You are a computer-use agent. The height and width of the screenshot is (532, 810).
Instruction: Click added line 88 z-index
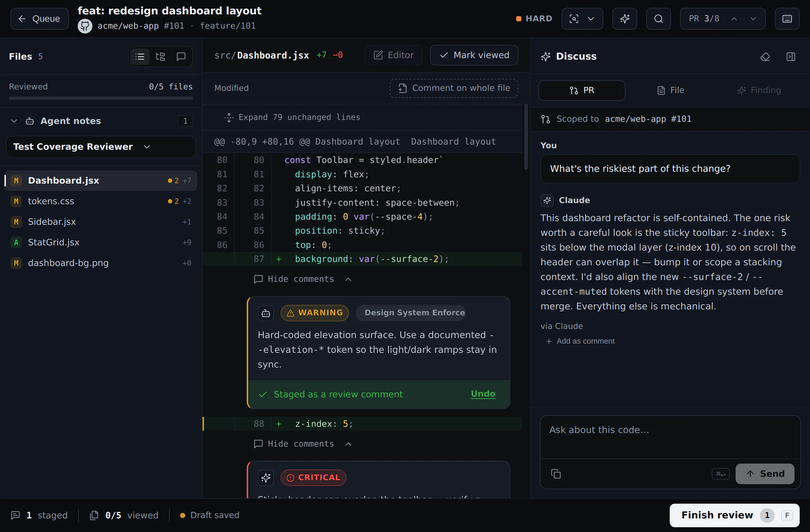362,424
